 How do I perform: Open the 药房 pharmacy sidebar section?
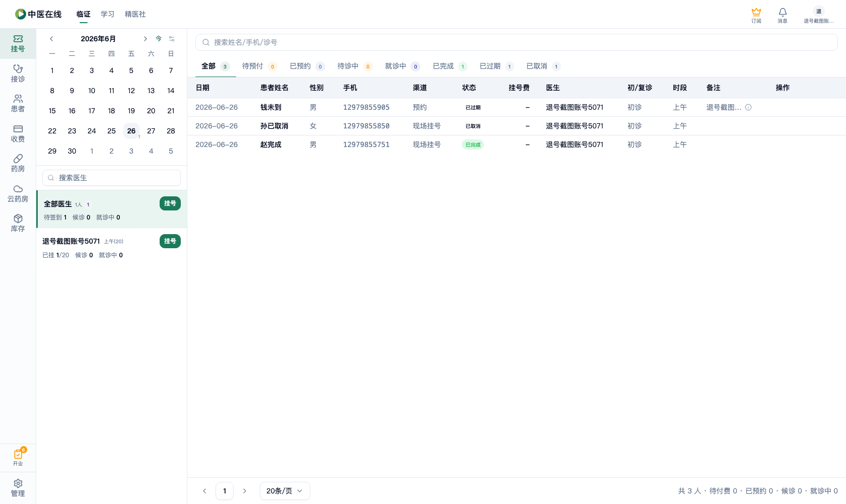pos(18,163)
